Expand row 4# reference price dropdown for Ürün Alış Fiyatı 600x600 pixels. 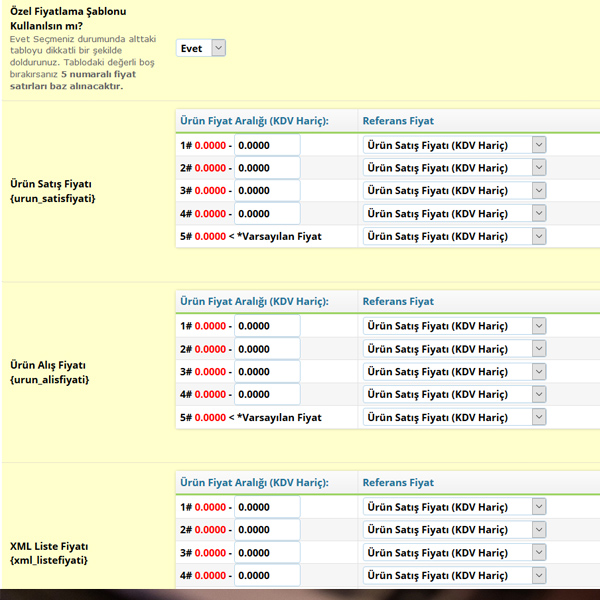pyautogui.click(x=454, y=394)
